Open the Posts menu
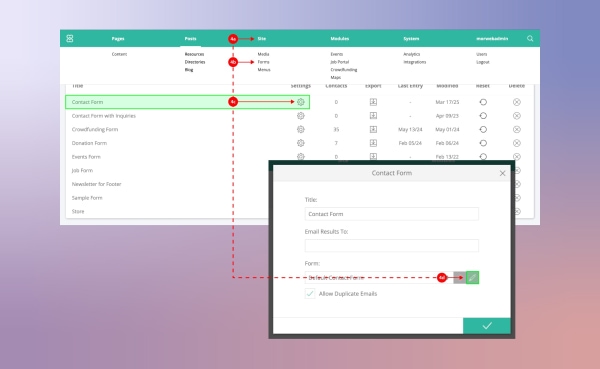 coord(191,39)
